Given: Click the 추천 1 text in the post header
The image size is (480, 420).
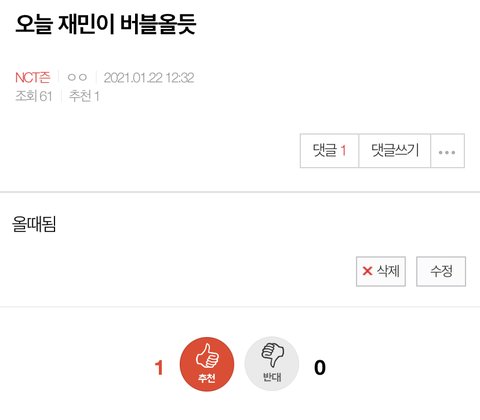Looking at the screenshot, I should tap(84, 96).
